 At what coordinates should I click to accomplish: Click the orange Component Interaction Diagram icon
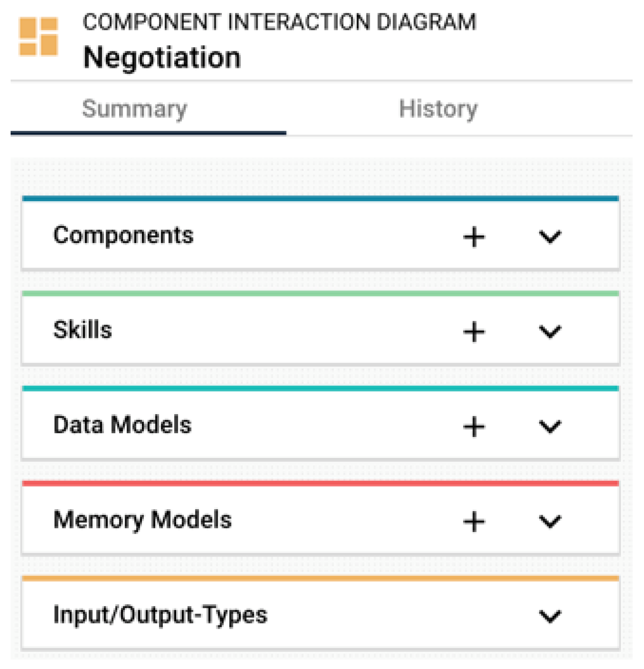pyautogui.click(x=38, y=36)
